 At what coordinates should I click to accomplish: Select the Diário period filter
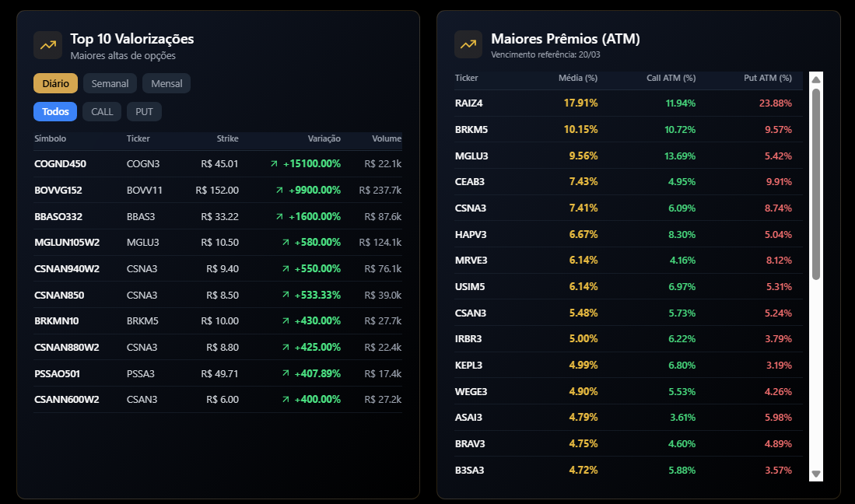56,83
